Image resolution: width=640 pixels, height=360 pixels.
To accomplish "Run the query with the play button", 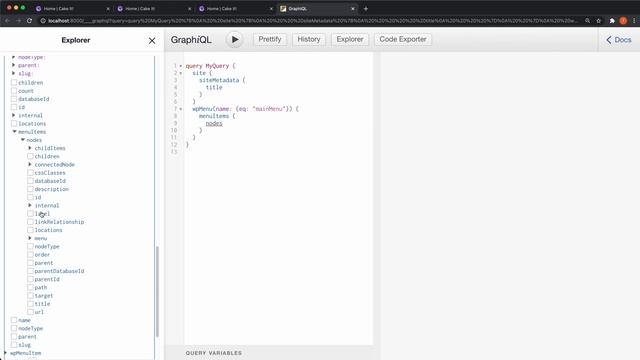I will pos(235,40).
